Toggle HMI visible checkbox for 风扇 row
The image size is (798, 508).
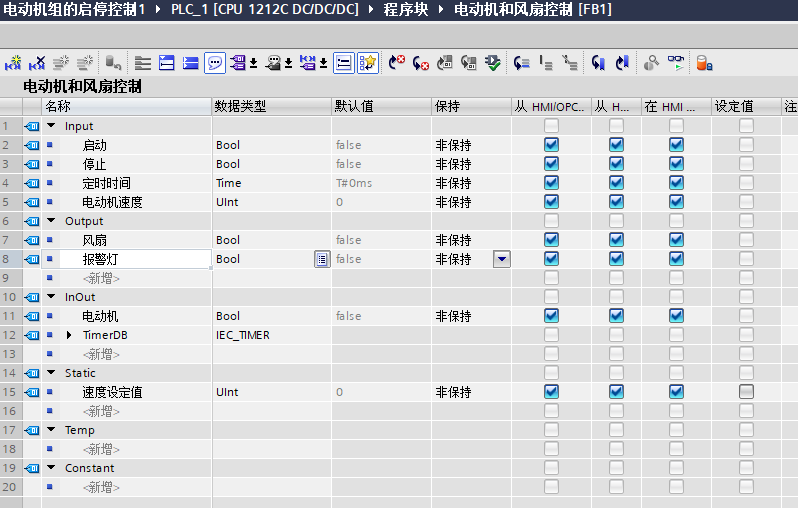point(676,240)
